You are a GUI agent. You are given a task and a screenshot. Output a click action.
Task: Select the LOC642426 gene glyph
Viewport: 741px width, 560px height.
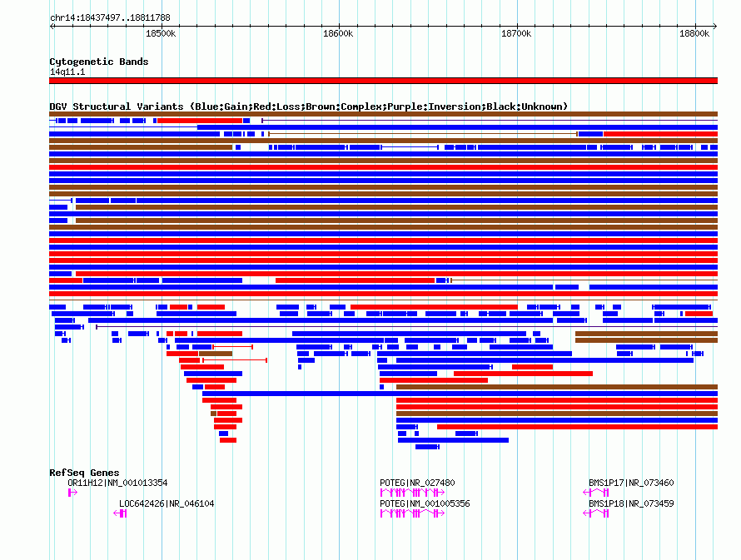pyautogui.click(x=120, y=513)
